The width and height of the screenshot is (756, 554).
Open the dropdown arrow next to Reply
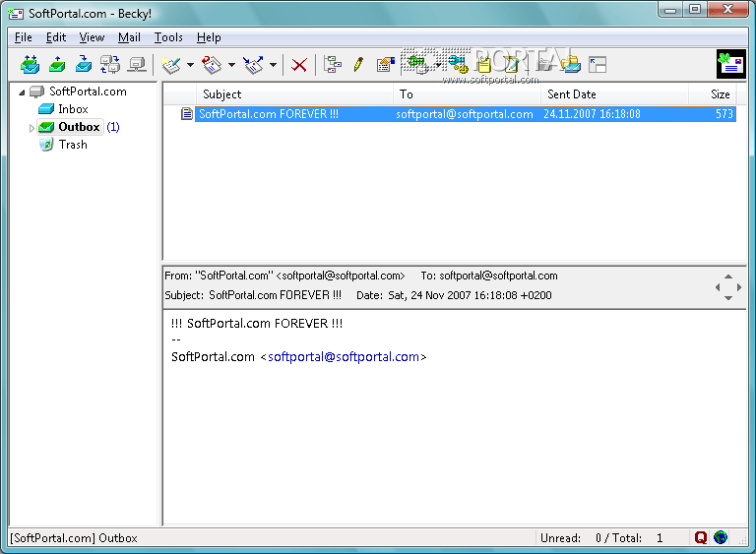click(x=232, y=65)
